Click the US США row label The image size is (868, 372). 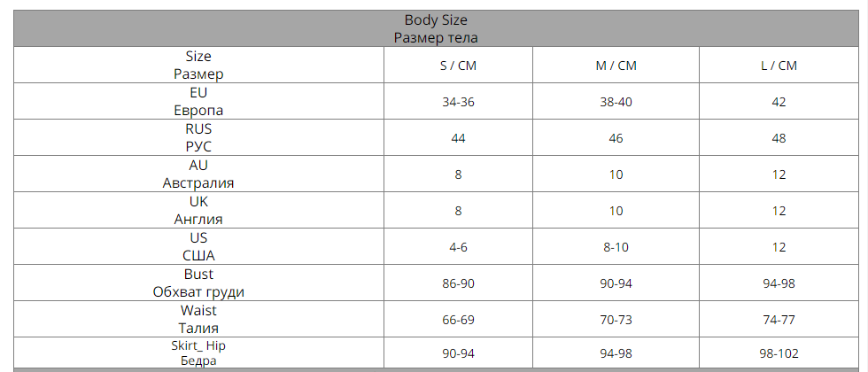[198, 247]
